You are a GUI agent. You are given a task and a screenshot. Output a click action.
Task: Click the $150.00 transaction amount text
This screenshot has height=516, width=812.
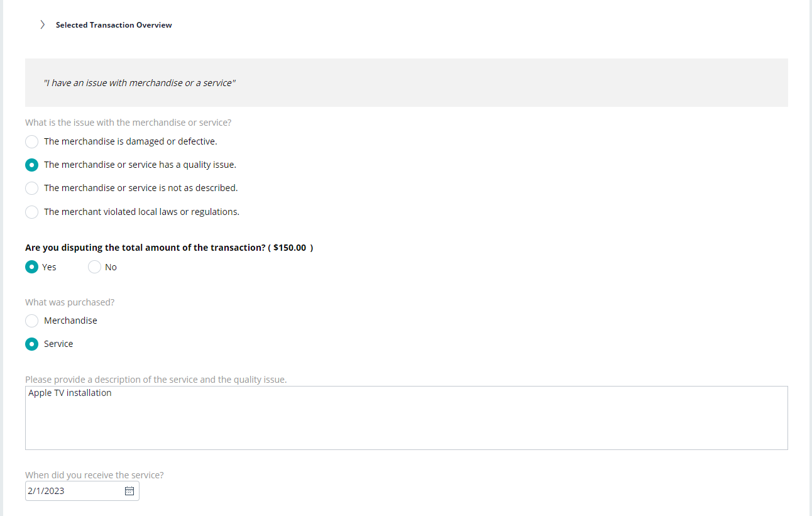click(x=290, y=248)
